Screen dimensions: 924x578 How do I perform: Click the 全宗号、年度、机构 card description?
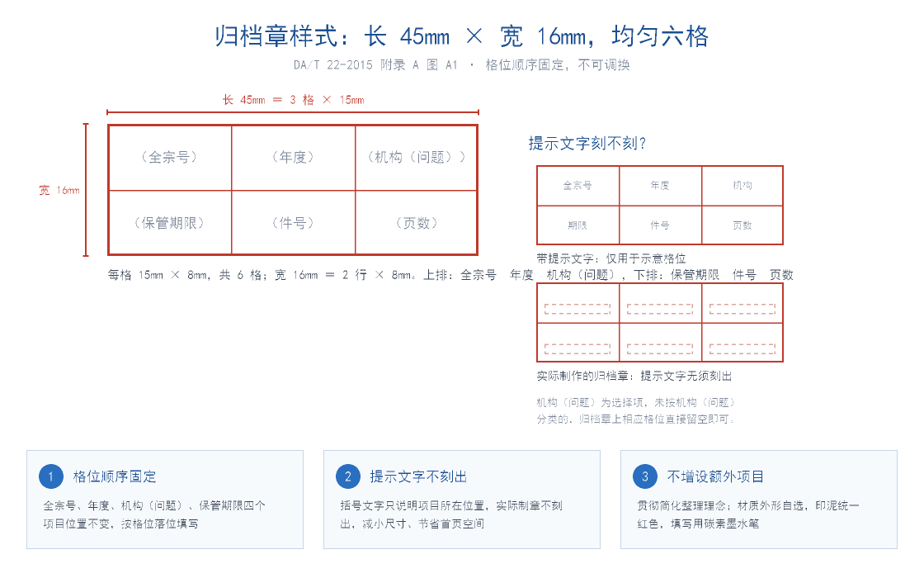[x=154, y=514]
